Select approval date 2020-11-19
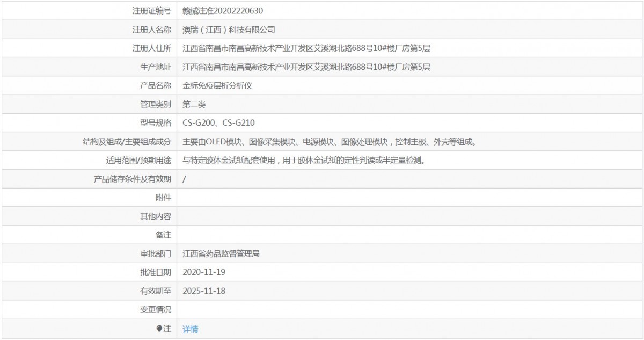 [204, 272]
